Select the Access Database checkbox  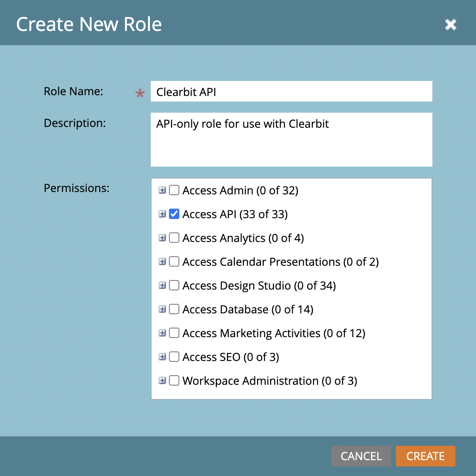coord(174,309)
